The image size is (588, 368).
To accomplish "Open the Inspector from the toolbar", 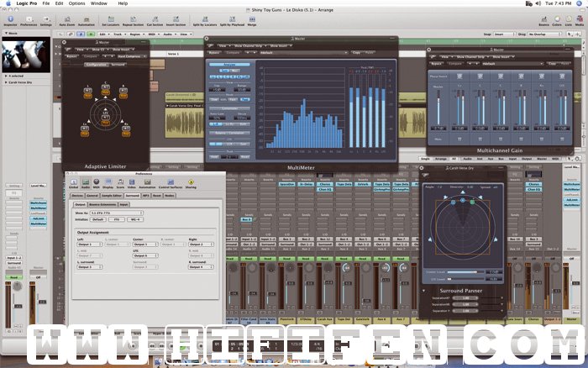I will coord(10,19).
